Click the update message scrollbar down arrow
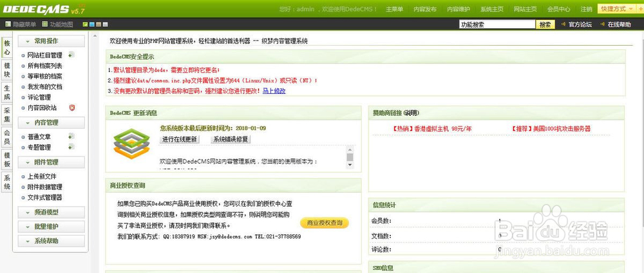The width and height of the screenshot is (644, 273). 350,165
